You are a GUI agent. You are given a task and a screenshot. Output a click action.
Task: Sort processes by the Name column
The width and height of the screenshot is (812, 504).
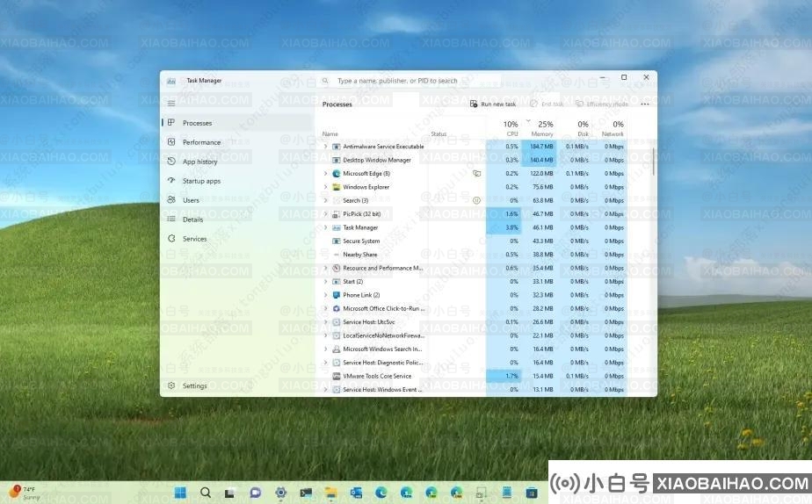pyautogui.click(x=330, y=134)
